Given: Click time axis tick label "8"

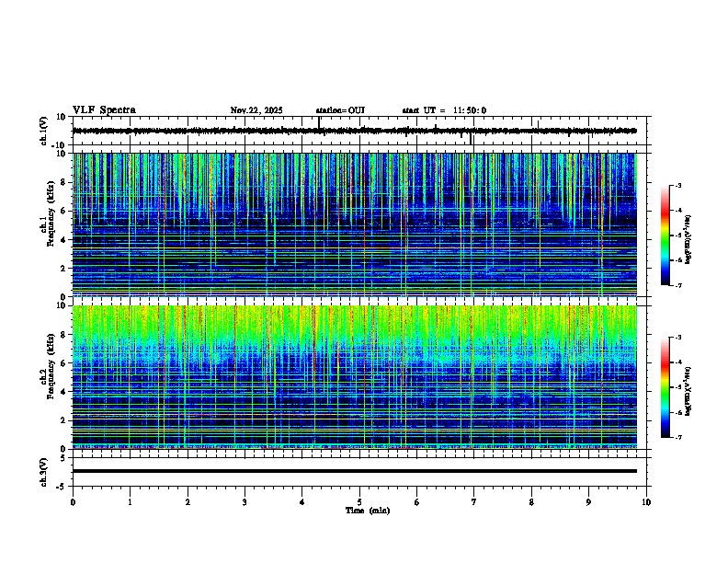Looking at the screenshot, I should [531, 502].
